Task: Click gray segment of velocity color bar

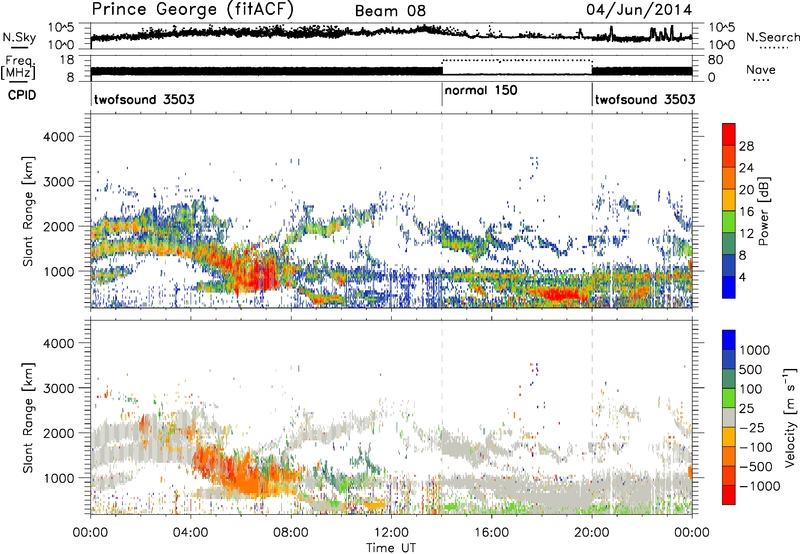Action: 729,417
